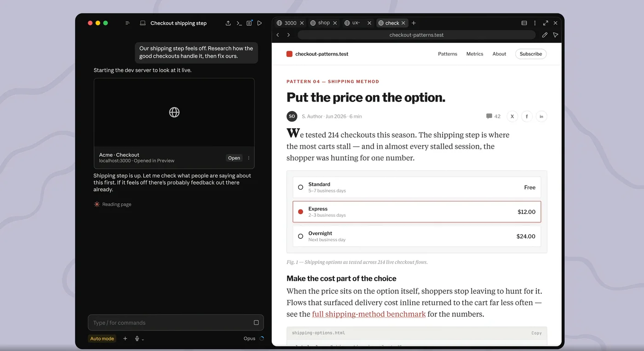Click the checkout-patterns.test address bar
This screenshot has width=644, height=351.
(416, 35)
